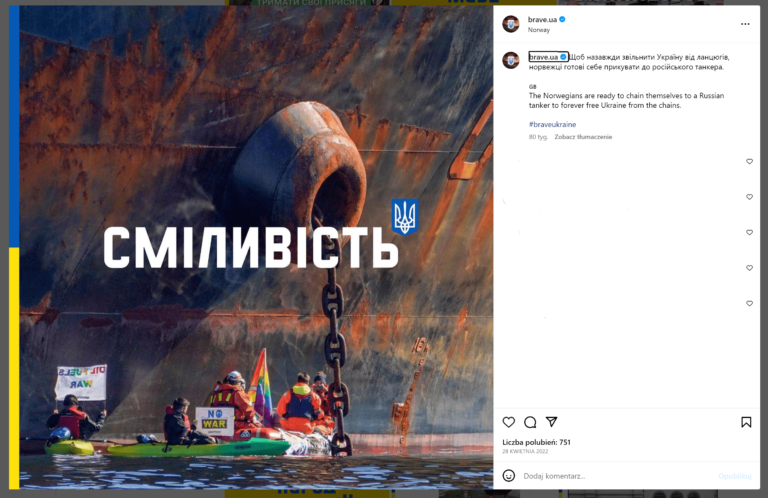768x498 pixels.
Task: Open the comment bubble icon
Action: click(530, 422)
